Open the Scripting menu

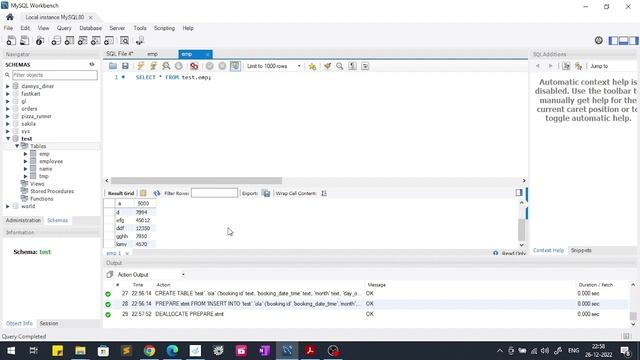coord(164,28)
